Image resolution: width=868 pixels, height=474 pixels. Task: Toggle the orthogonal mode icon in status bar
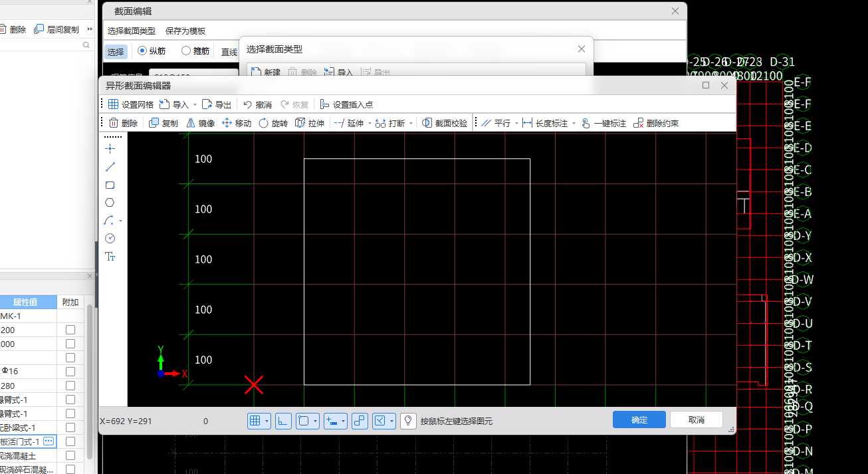(x=283, y=421)
